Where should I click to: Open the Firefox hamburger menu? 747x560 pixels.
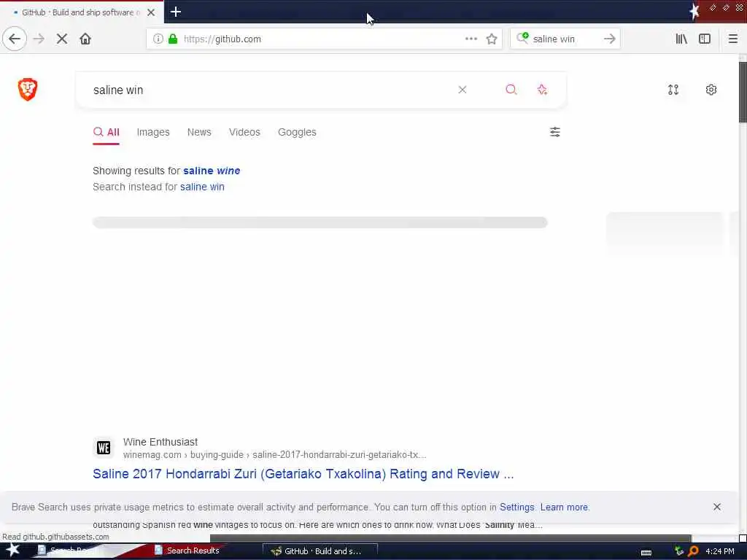[x=732, y=39]
